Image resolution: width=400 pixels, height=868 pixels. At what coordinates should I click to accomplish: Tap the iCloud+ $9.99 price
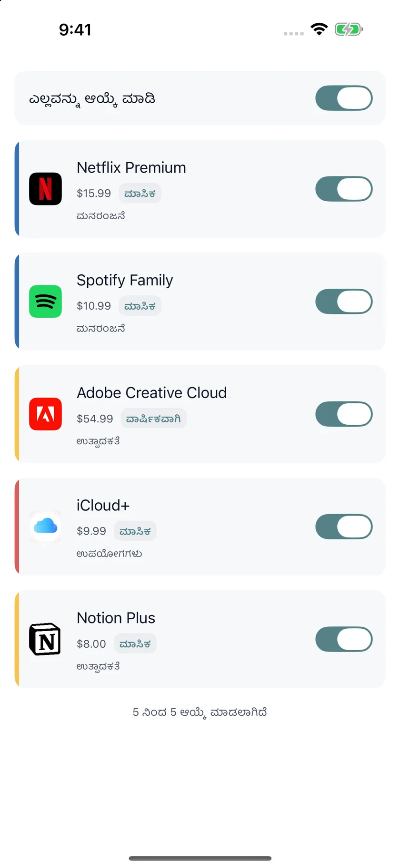point(91,531)
